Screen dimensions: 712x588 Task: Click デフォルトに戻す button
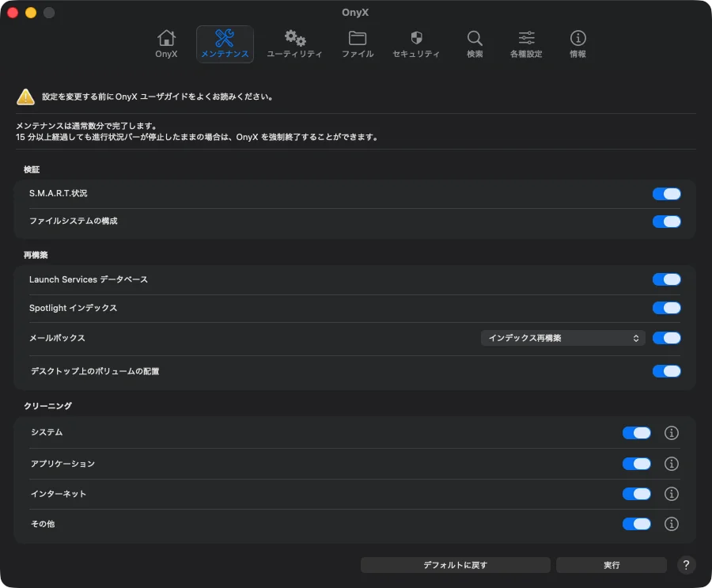[x=456, y=565]
